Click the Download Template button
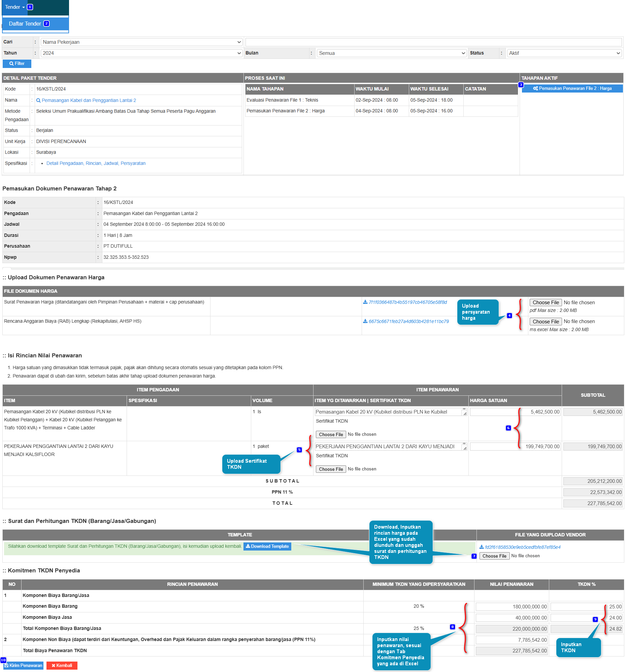Image resolution: width=626 pixels, height=672 pixels. (x=267, y=546)
